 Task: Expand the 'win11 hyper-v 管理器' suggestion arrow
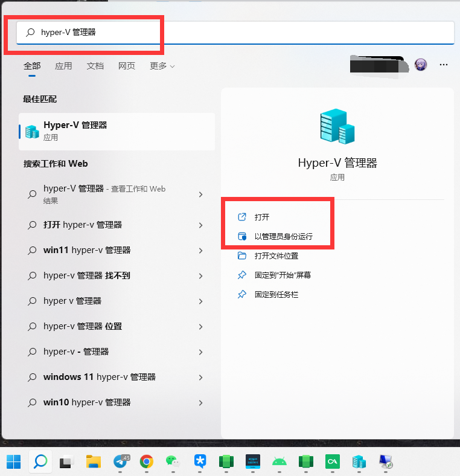click(200, 251)
